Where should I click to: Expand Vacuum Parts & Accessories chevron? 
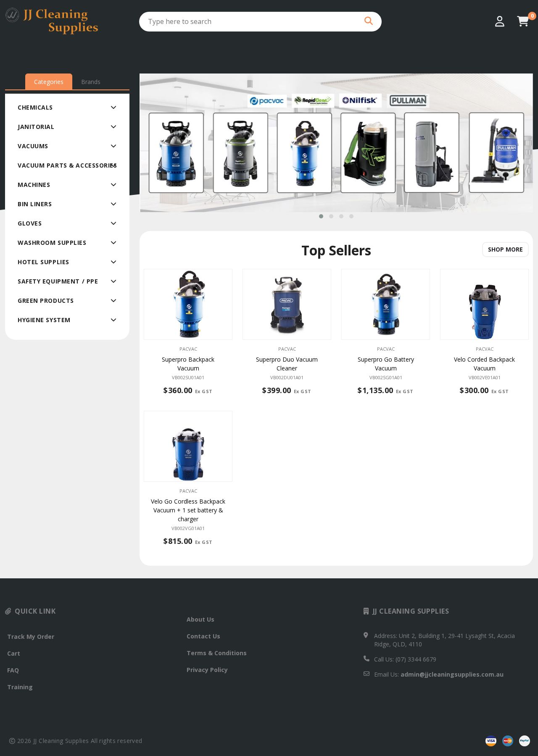click(x=113, y=165)
